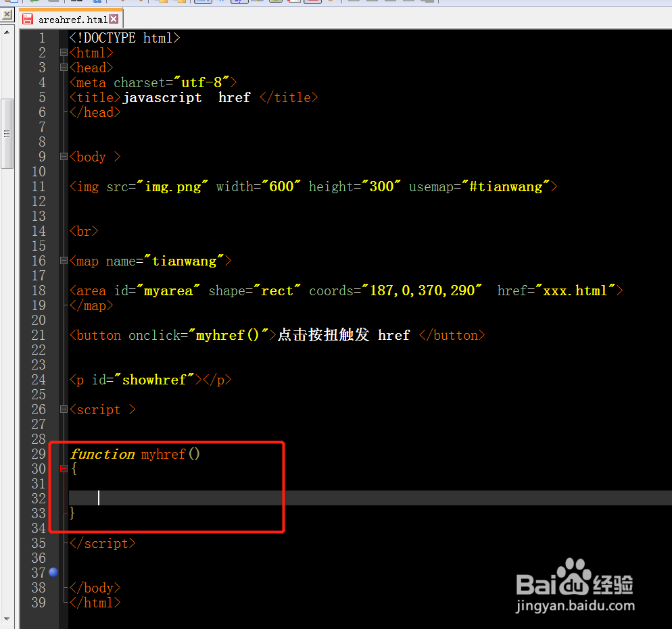
Task: Click the title text "javascript href"
Action: pyautogui.click(x=187, y=97)
